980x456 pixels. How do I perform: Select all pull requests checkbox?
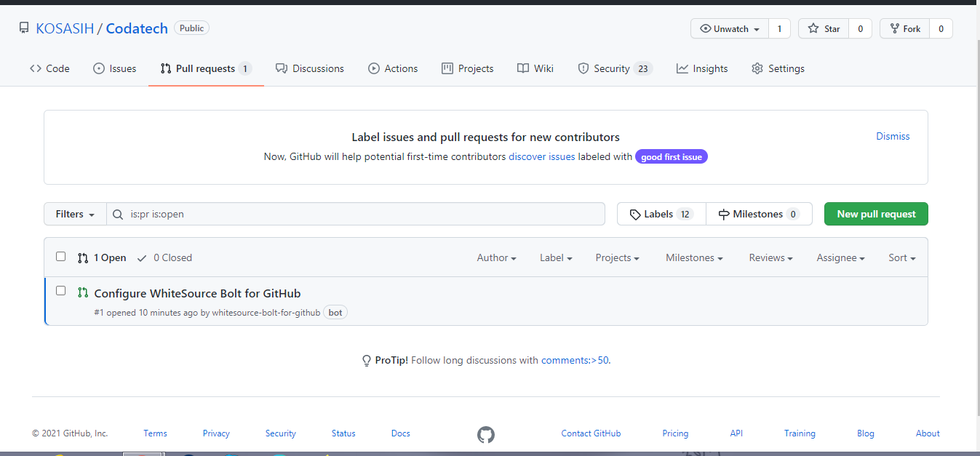click(61, 257)
